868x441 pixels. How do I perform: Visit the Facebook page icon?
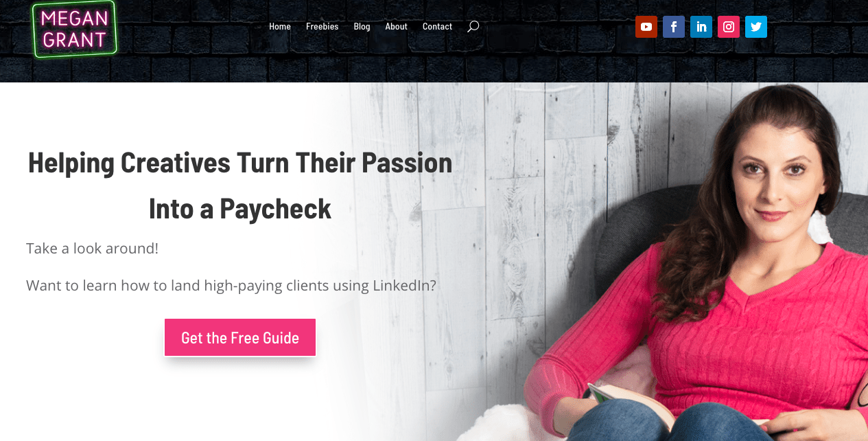coord(674,27)
